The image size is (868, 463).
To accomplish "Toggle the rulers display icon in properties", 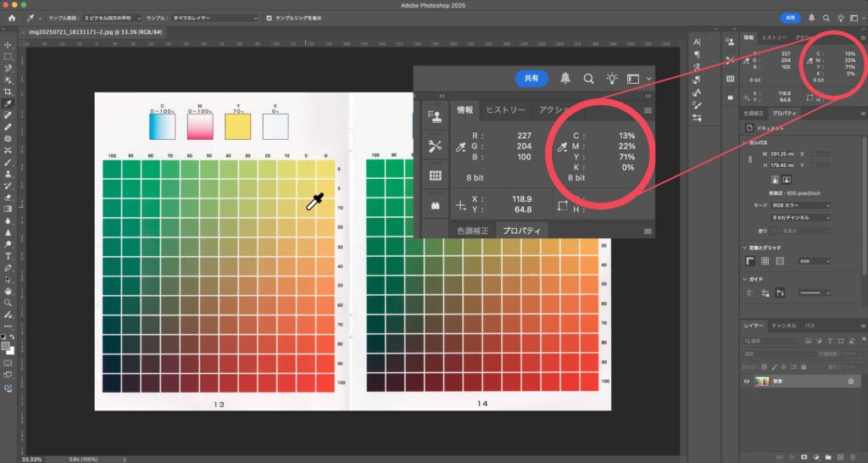I will [x=750, y=261].
